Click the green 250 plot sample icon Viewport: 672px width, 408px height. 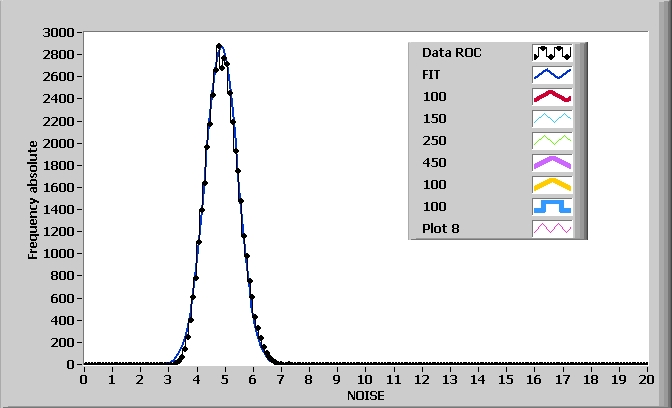552,141
